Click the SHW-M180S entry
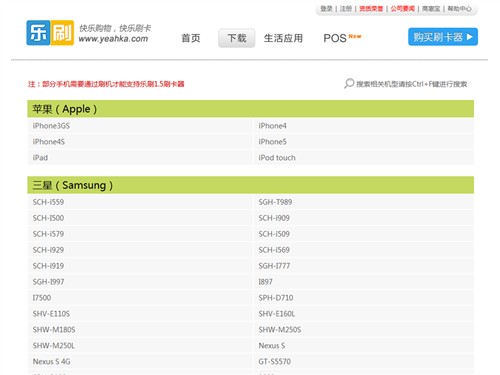Screen dimensions: 500x375 (54, 330)
